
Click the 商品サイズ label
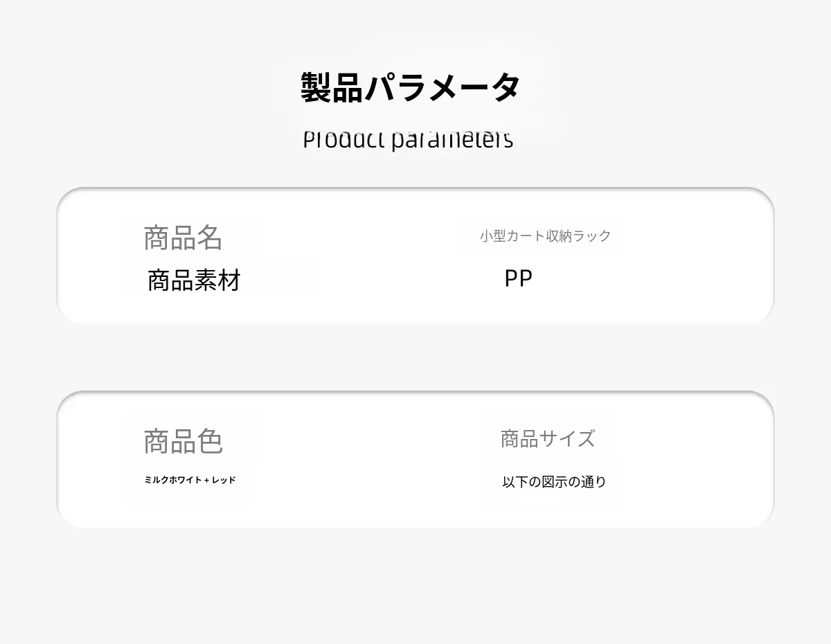547,438
